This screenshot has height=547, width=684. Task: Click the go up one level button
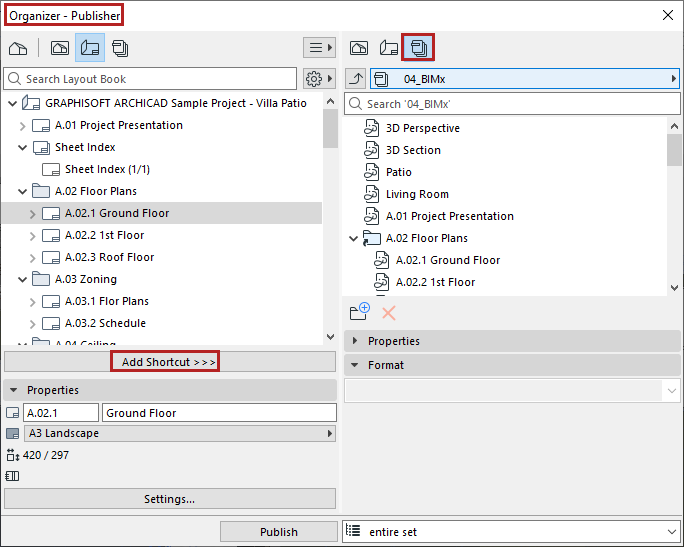[356, 79]
